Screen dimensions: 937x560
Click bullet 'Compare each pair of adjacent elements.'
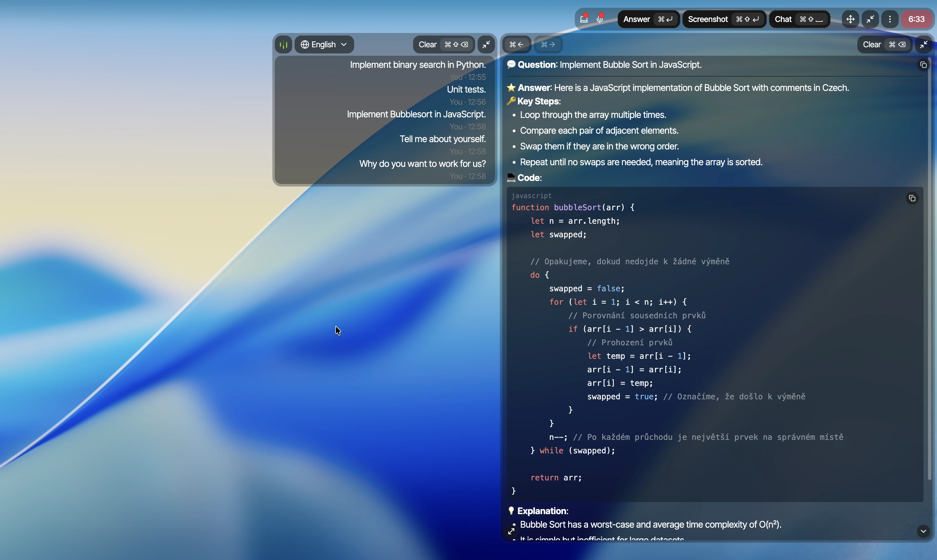click(x=599, y=131)
